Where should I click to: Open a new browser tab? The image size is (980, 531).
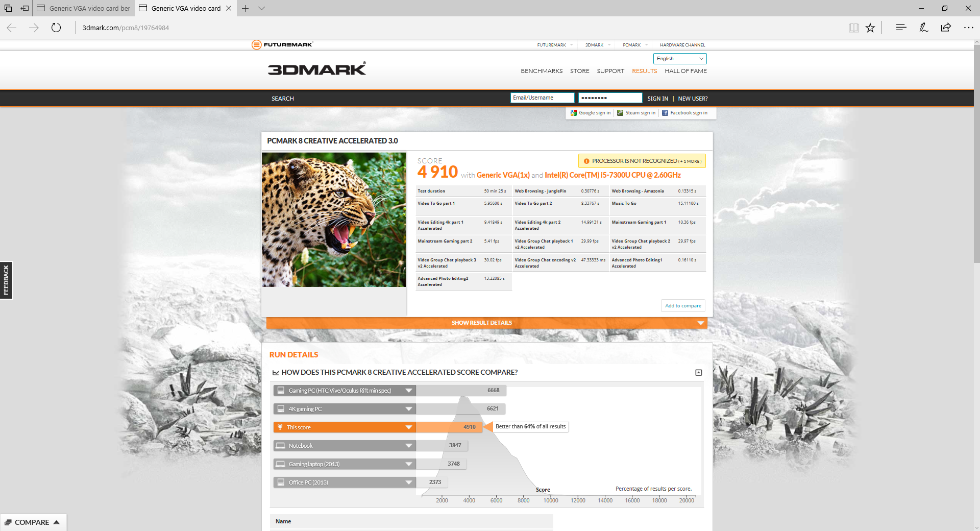click(x=245, y=8)
